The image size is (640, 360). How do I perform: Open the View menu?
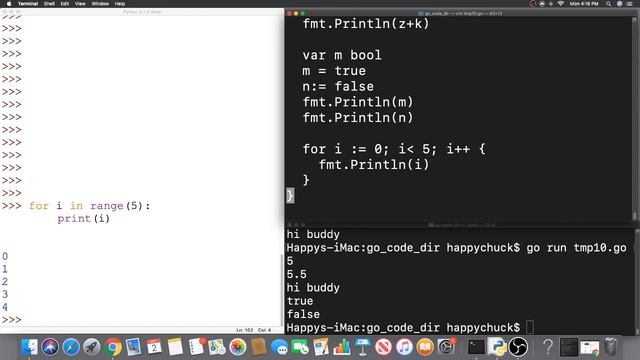coord(80,4)
